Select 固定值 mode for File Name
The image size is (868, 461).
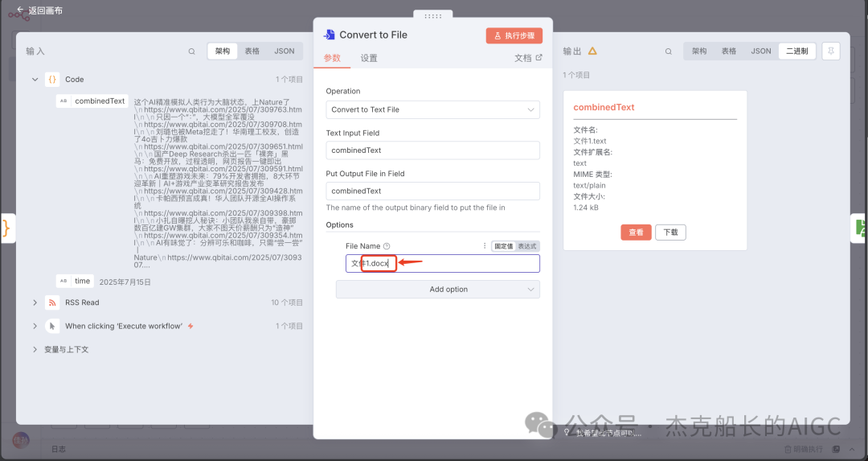point(504,246)
